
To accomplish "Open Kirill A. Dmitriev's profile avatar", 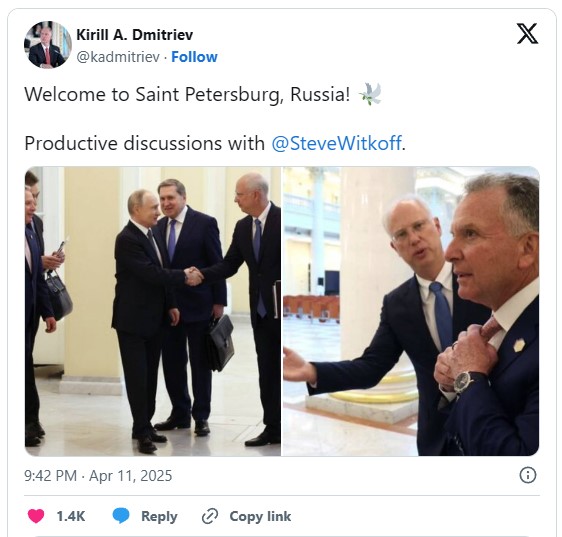I will [48, 45].
